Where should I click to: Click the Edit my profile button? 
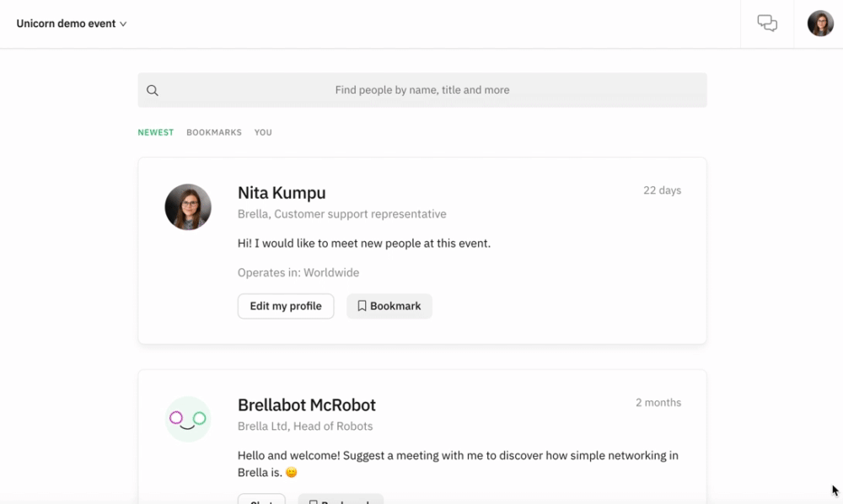(285, 306)
